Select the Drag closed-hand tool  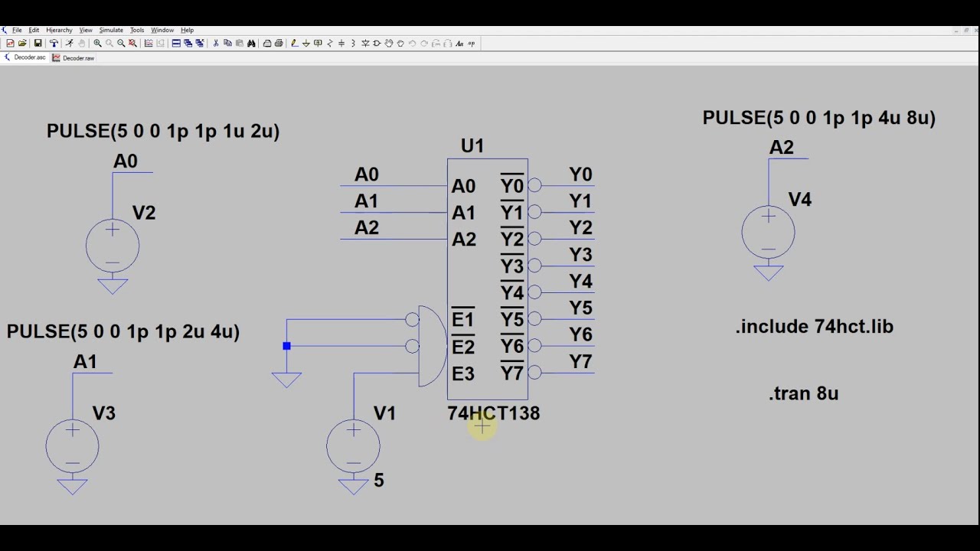click(x=400, y=44)
